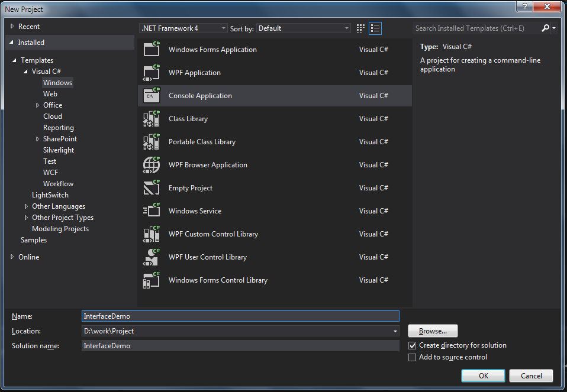The height and width of the screenshot is (392, 567).
Task: Uncheck Create directory for solution
Action: [x=413, y=345]
